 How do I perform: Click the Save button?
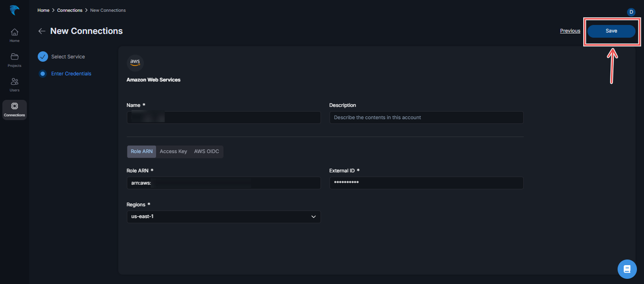point(611,31)
